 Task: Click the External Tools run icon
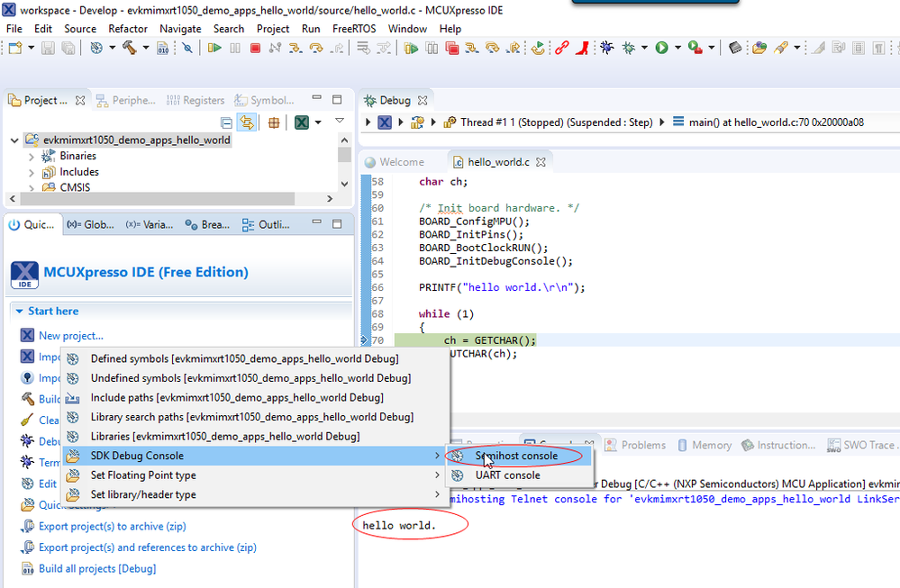[x=695, y=49]
